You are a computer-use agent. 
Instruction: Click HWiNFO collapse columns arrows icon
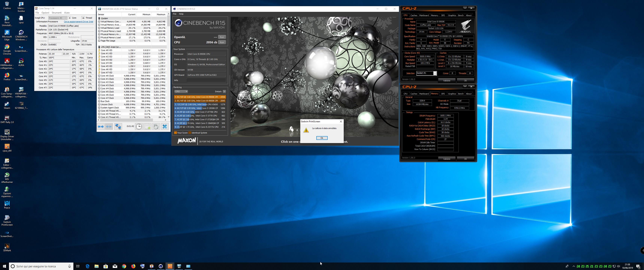coord(109,127)
